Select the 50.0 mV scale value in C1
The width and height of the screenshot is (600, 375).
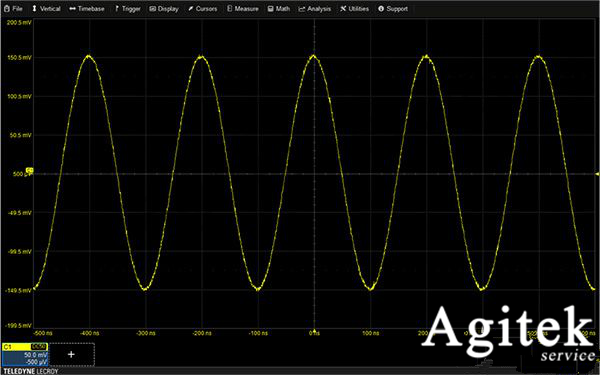click(35, 355)
